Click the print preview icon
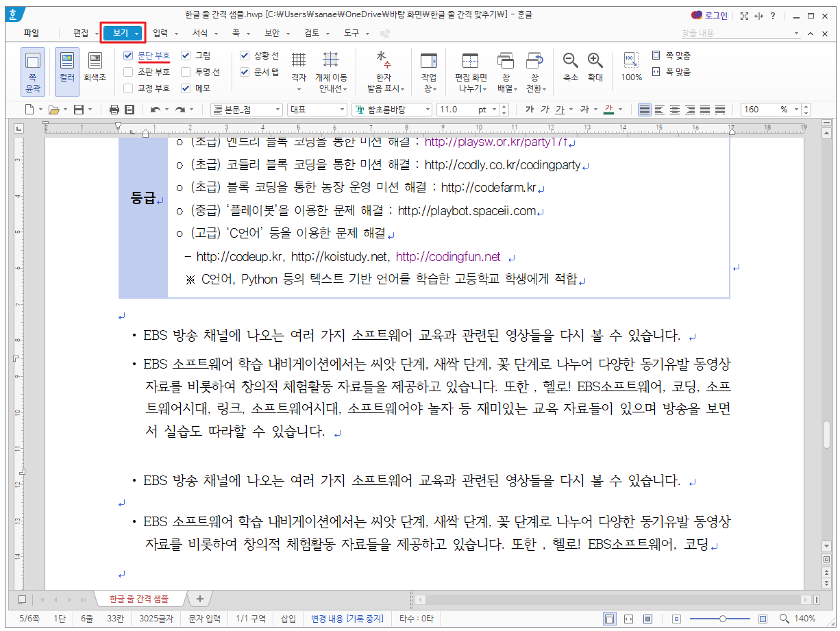Viewport: 840px width, 631px height. (x=129, y=110)
